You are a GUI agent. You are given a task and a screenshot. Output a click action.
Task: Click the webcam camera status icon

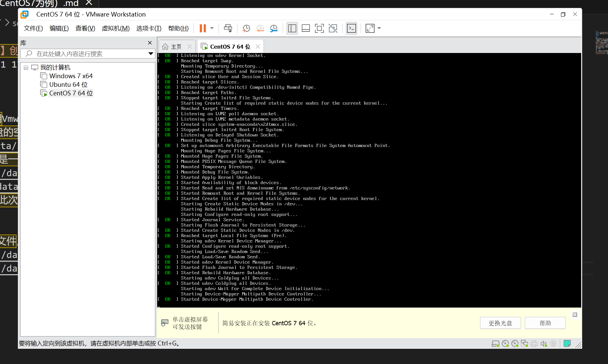click(x=553, y=344)
